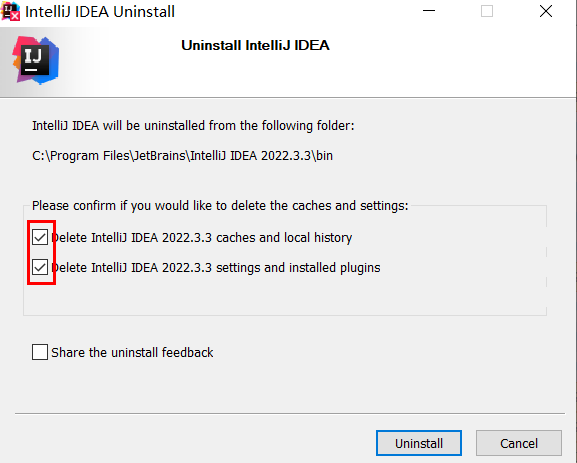Viewport: 577px width, 463px height.
Task: Click the large IJ logo in the header
Action: (x=35, y=60)
